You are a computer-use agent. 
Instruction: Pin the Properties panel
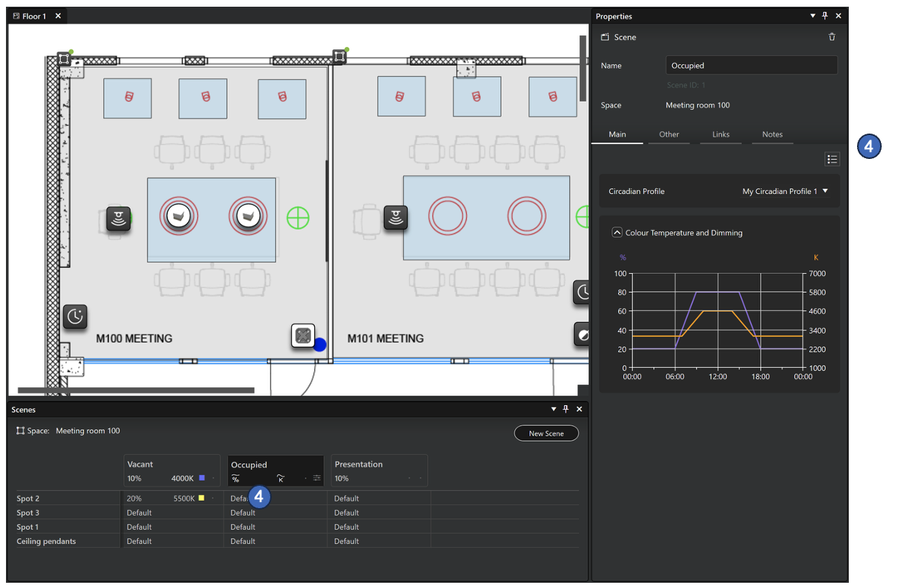(825, 16)
